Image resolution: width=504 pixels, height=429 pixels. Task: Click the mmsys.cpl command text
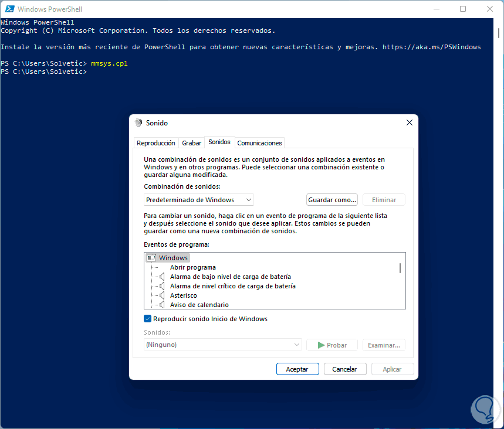pos(109,63)
